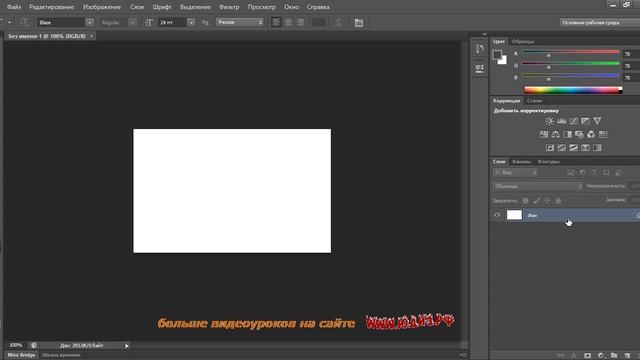Viewport: 640px width, 360px height.
Task: Open the Резкое anti-aliasing dropdown
Action: (x=240, y=22)
